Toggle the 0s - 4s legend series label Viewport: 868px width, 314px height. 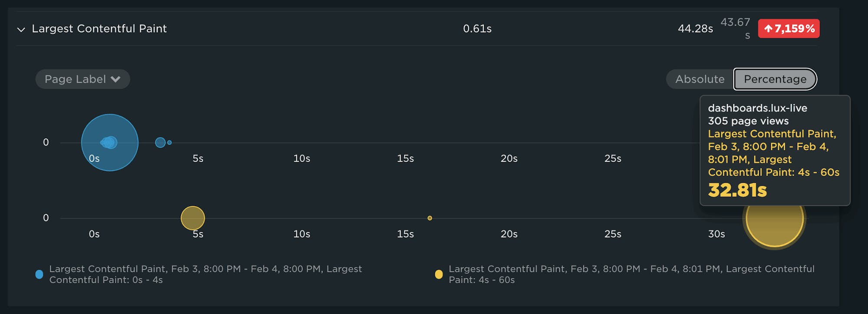click(x=205, y=274)
